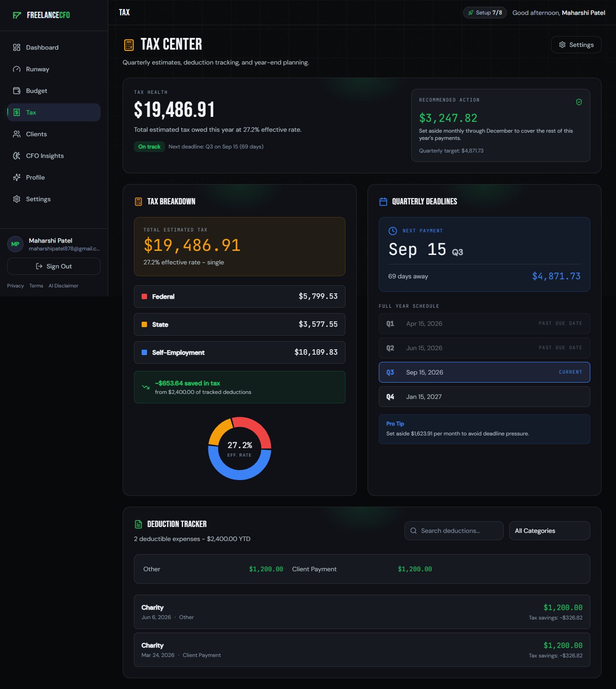Click the magnifier icon in search box
The height and width of the screenshot is (689, 616).
coord(414,531)
